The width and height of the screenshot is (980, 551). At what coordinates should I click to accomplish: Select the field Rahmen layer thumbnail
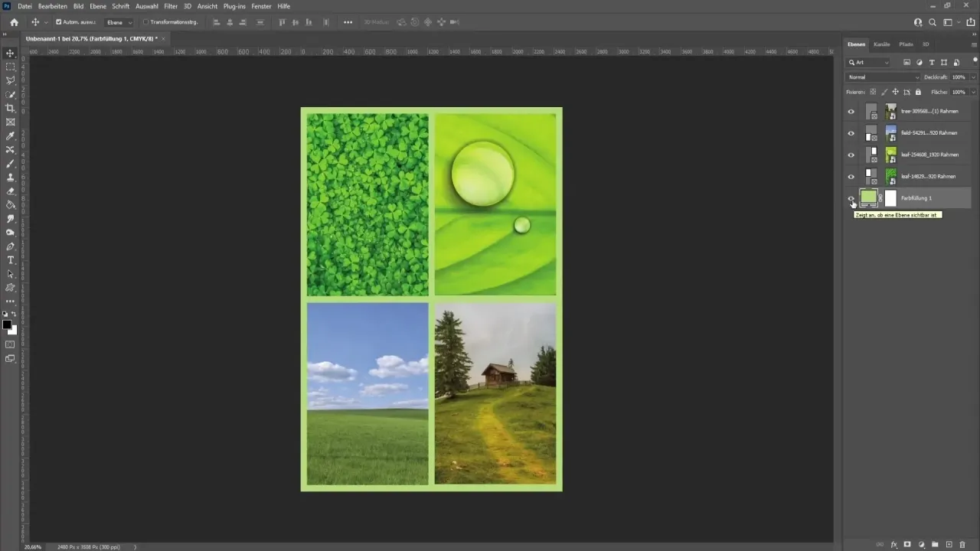pyautogui.click(x=890, y=133)
